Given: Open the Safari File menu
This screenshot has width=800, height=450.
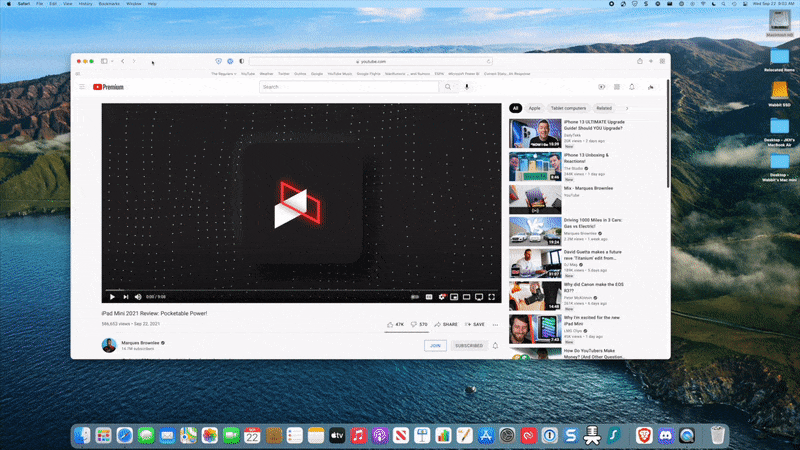Looking at the screenshot, I should pyautogui.click(x=39, y=4).
